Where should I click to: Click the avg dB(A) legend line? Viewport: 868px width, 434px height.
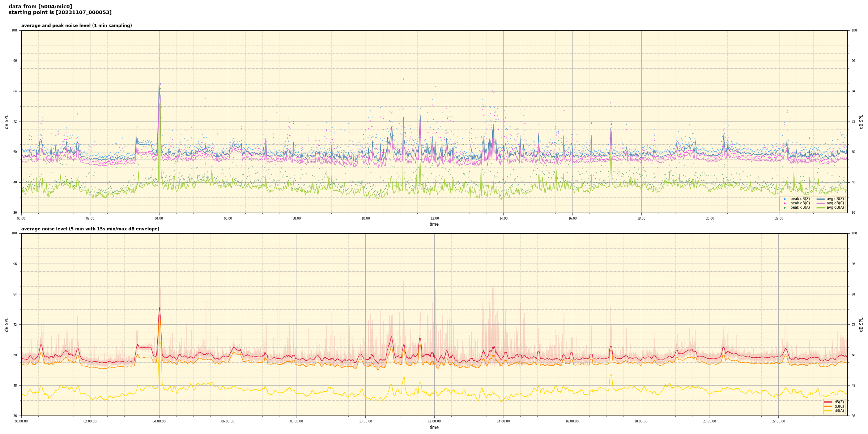[x=821, y=208]
